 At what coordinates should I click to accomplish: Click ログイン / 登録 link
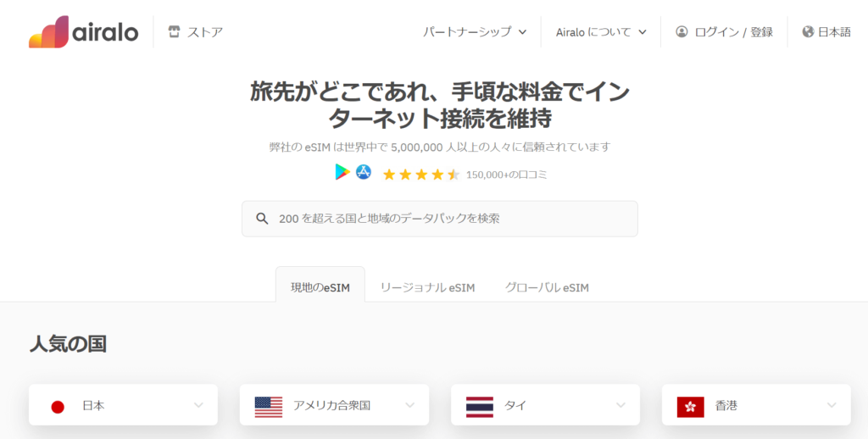pyautogui.click(x=733, y=32)
